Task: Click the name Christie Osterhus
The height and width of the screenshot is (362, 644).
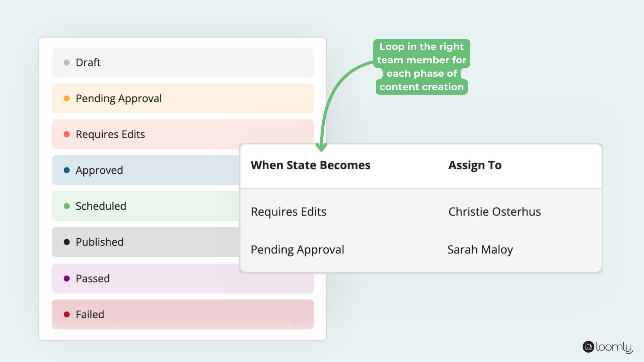Action: pyautogui.click(x=495, y=212)
